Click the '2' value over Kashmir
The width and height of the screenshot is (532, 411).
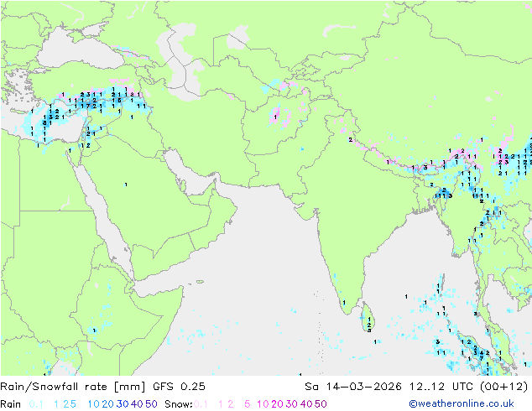[351, 140]
